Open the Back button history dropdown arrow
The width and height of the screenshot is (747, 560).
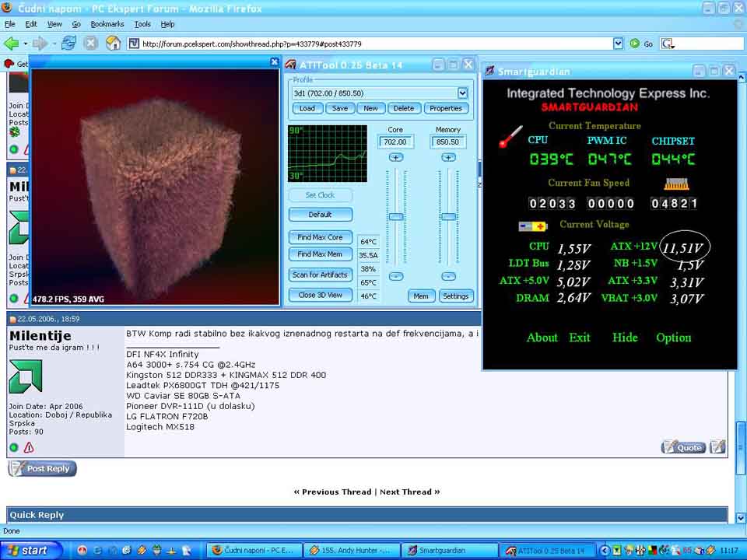25,44
